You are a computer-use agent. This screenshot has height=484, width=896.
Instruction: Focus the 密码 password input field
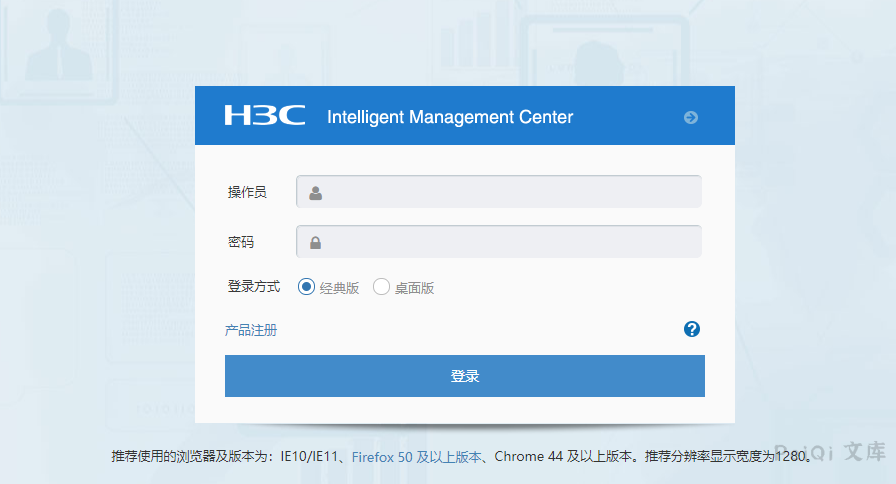[x=499, y=241]
